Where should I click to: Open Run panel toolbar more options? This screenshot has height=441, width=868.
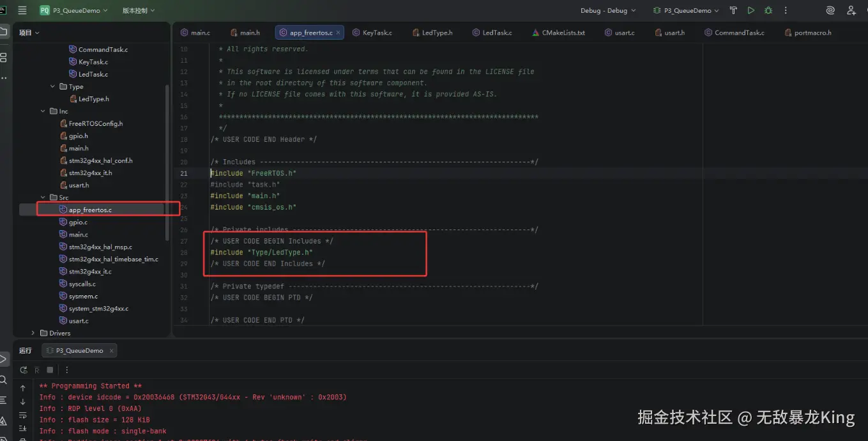pyautogui.click(x=67, y=369)
